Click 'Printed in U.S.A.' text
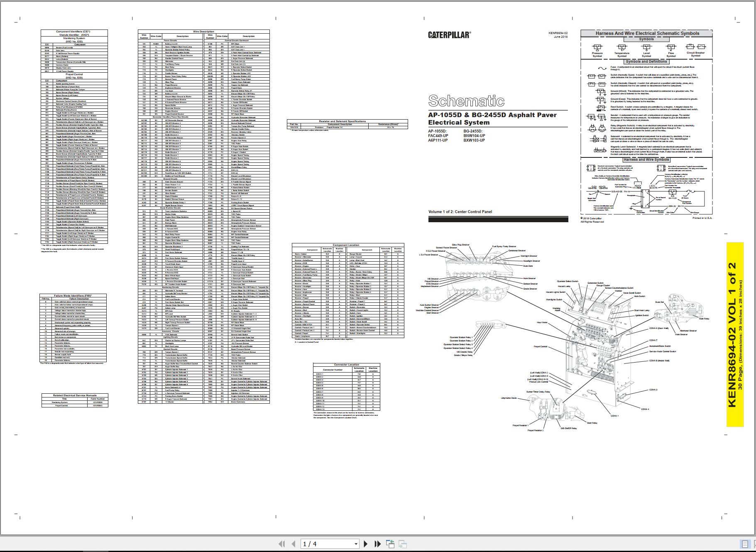This screenshot has width=756, height=552. (702, 218)
